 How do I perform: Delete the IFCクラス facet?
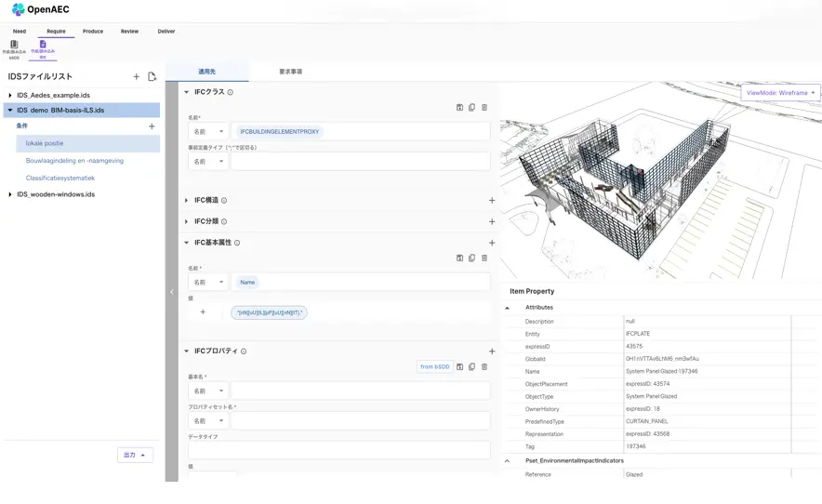click(x=484, y=108)
